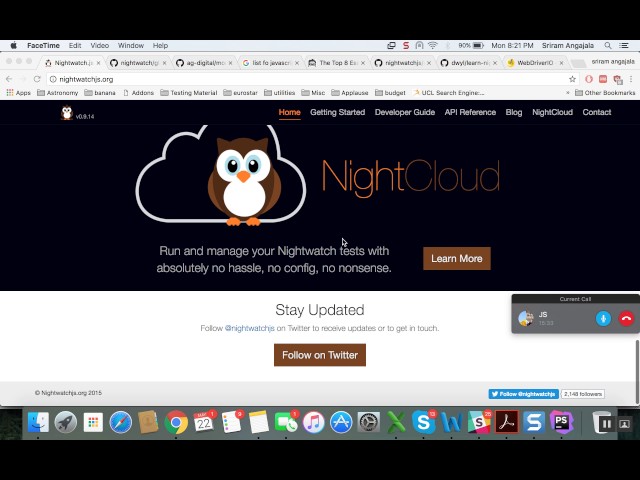640x480 pixels.
Task: Reload the nightwatchjs.org page
Action: tap(37, 79)
